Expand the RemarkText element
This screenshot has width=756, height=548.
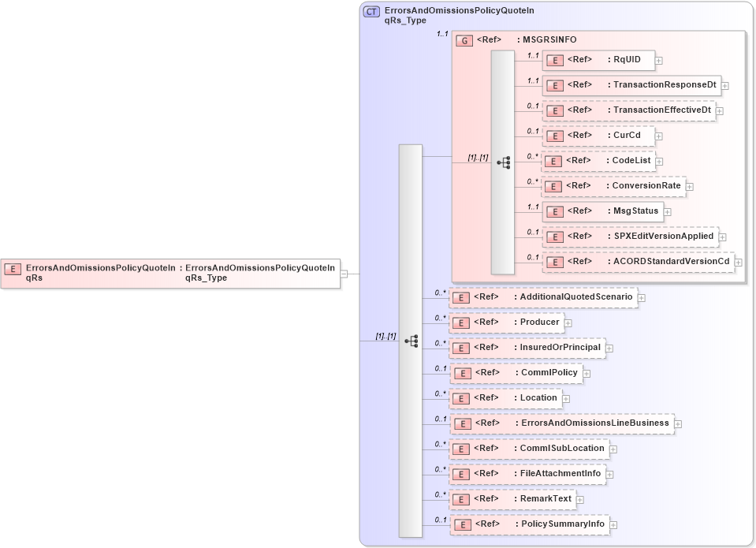[x=581, y=499]
